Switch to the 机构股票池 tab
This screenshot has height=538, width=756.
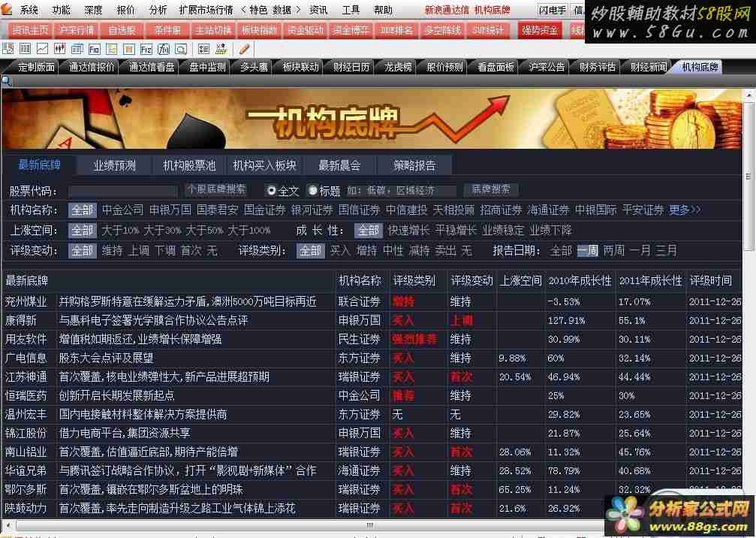tap(189, 165)
